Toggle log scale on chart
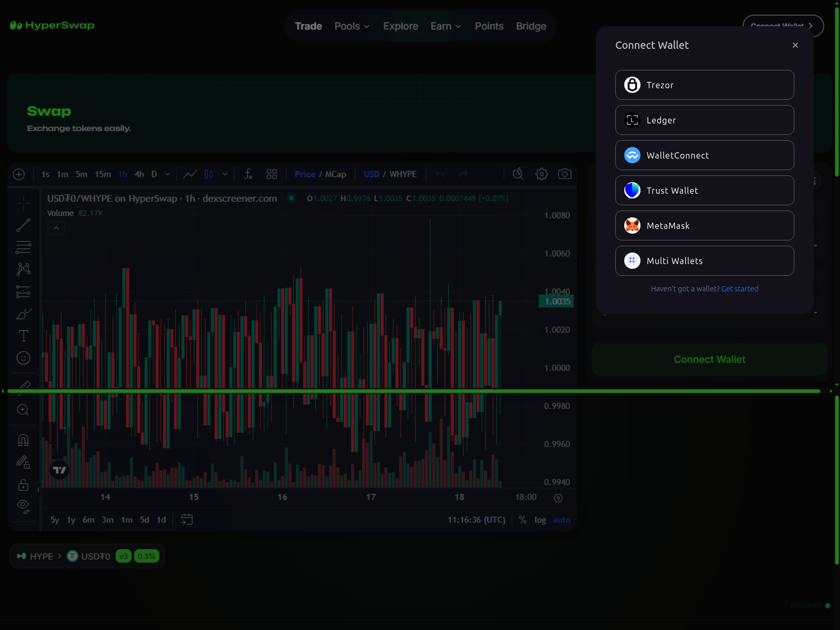Screen dimensions: 840x630 [540, 520]
